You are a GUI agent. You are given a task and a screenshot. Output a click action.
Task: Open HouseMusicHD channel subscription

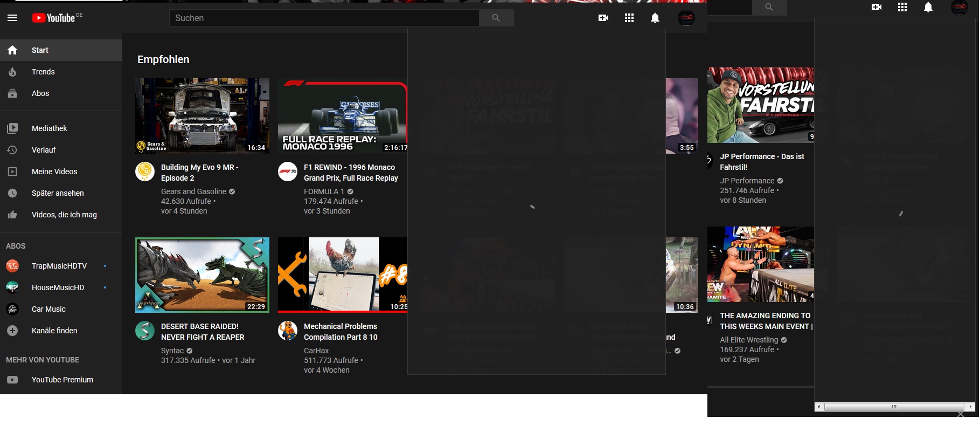coord(61,287)
